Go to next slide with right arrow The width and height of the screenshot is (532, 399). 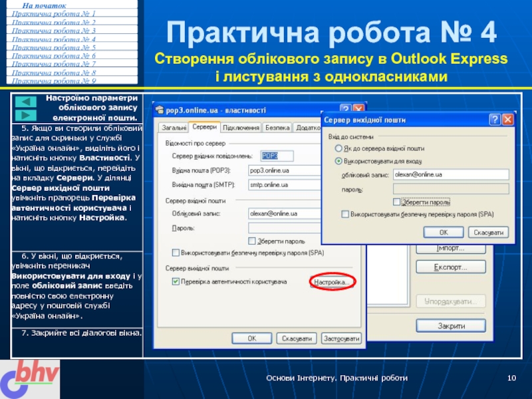[25, 115]
